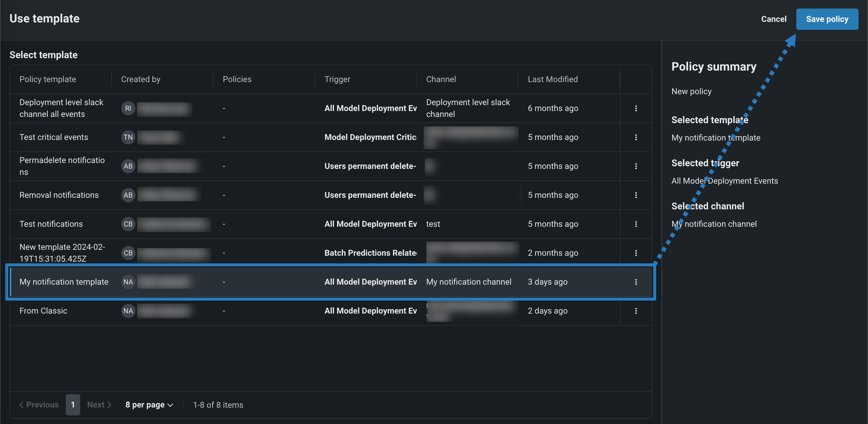Go to the Next page
868x424 pixels.
(x=99, y=405)
